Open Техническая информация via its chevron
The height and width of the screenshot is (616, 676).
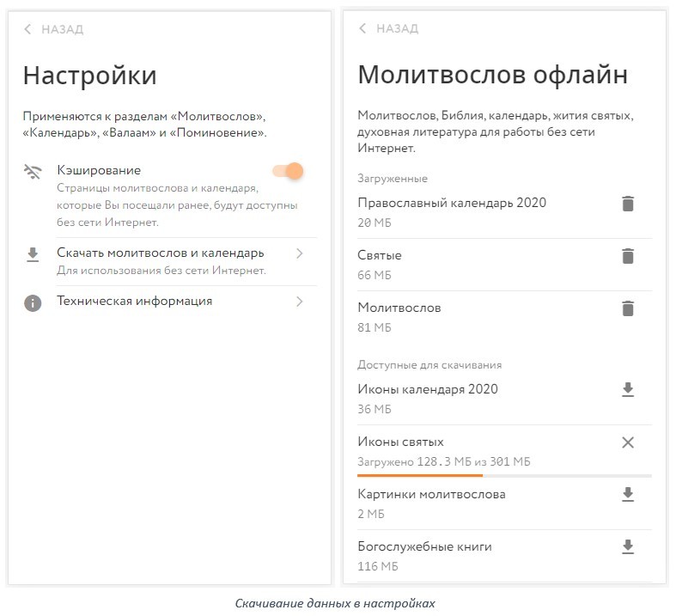(299, 302)
